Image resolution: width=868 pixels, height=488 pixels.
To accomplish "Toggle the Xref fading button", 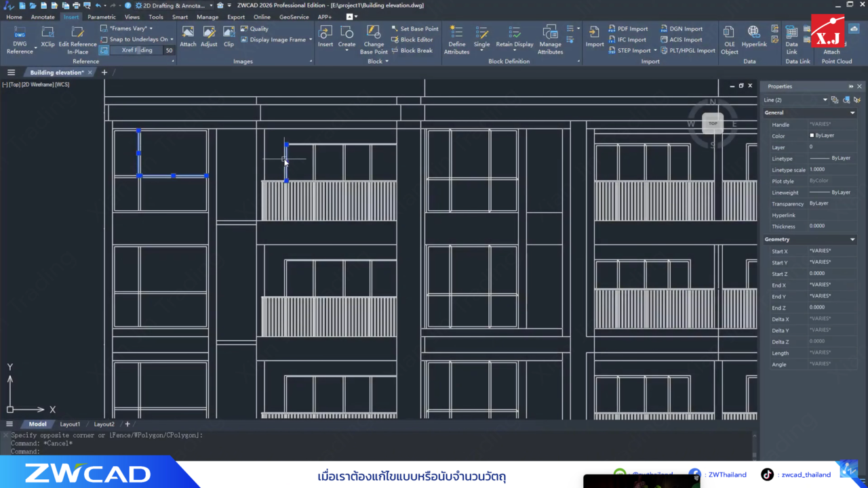I will (104, 50).
